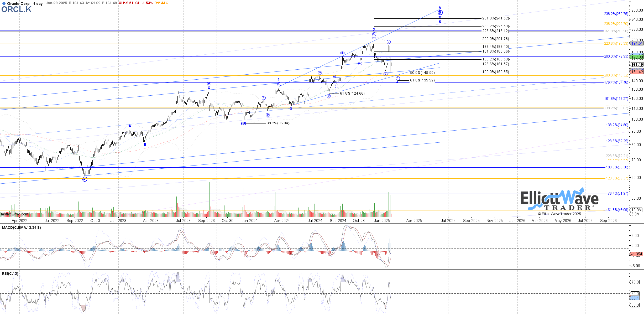Select Fibonacci level 100.0%(150.85)

pos(496,72)
